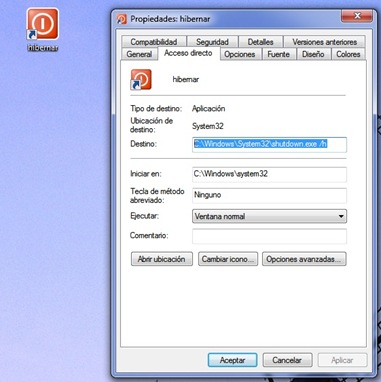Close the Propiedades: hibernar dialog

pos(357,16)
